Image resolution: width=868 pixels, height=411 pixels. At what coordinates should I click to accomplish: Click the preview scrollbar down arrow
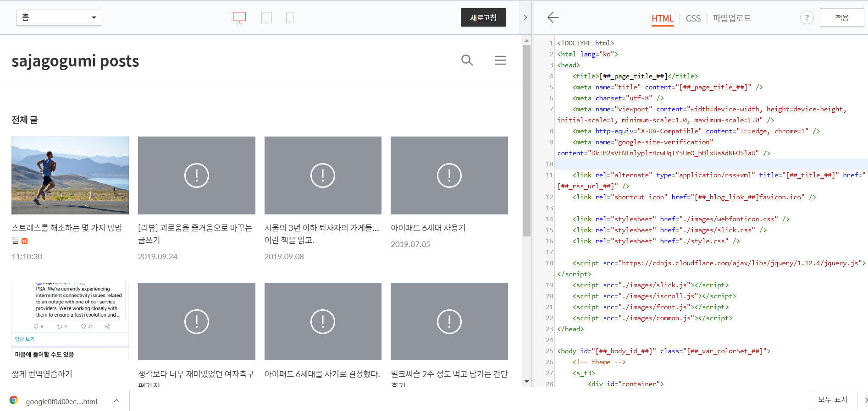[x=526, y=381]
